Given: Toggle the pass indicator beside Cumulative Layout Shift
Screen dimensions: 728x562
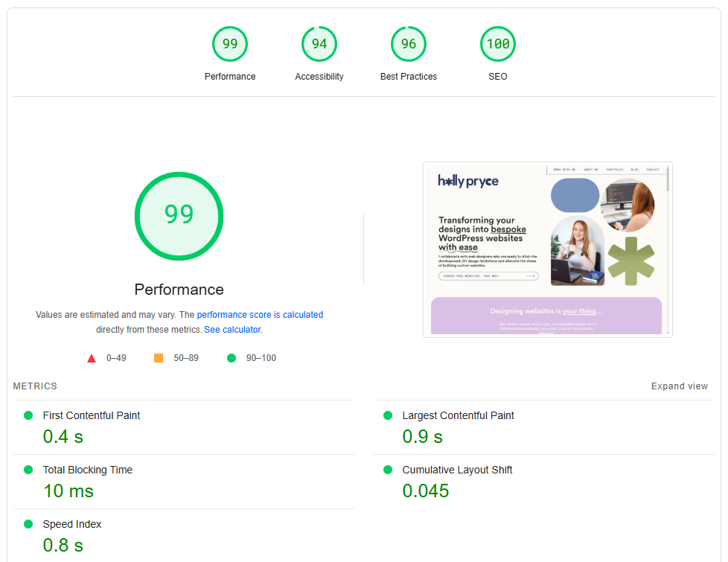Looking at the screenshot, I should (x=387, y=470).
